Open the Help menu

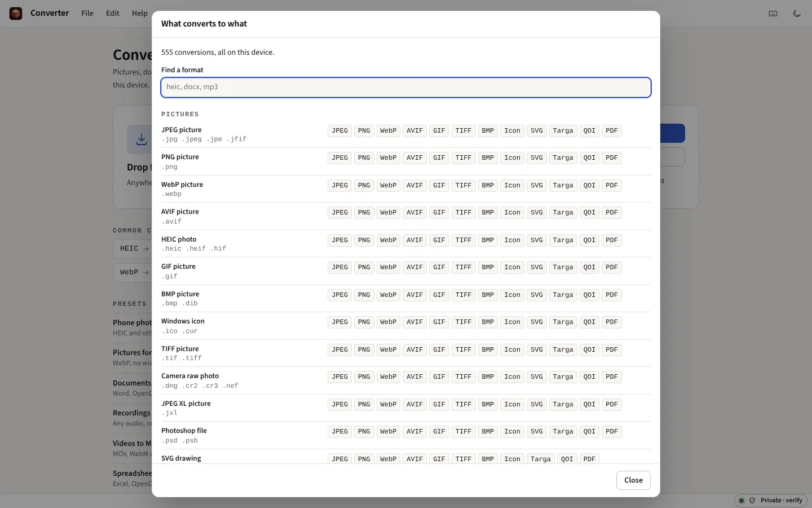click(x=139, y=13)
